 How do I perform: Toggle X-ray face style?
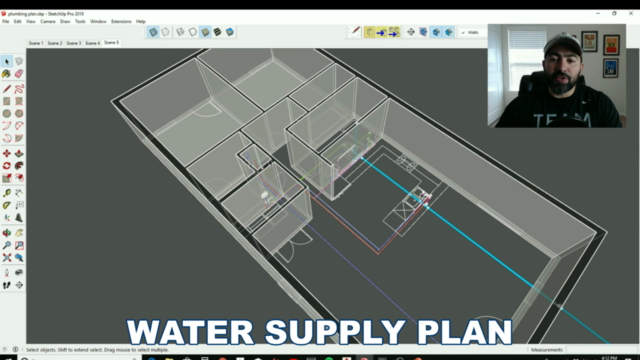(153, 32)
